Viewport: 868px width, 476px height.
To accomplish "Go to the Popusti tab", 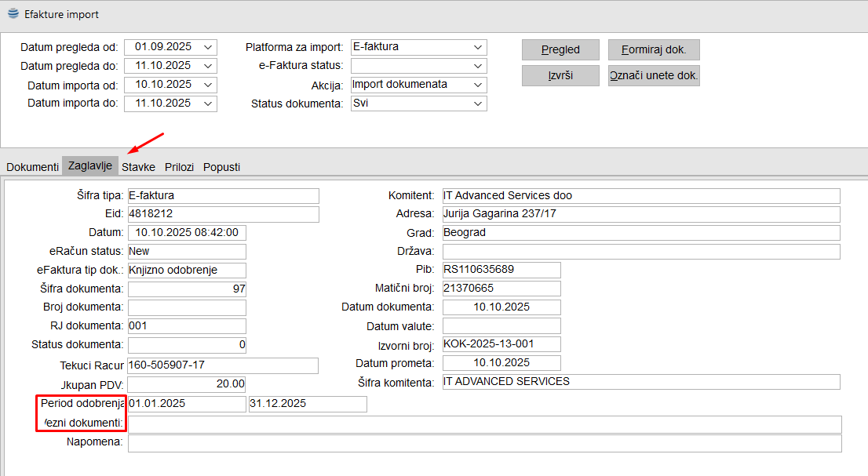I will 221,167.
